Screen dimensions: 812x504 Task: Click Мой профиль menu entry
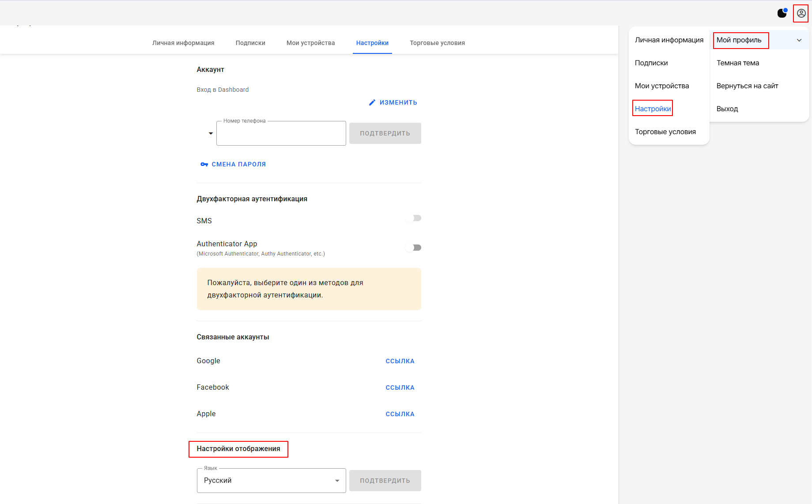click(x=759, y=40)
